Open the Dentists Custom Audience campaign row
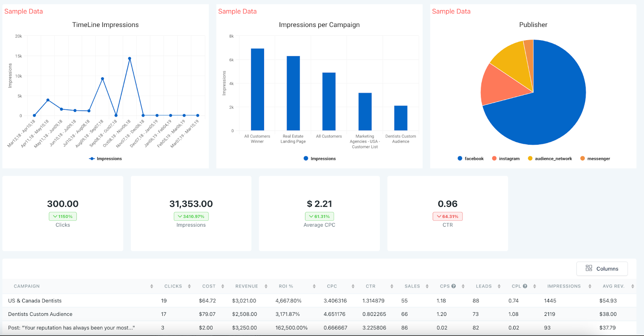The image size is (644, 336). 40,314
